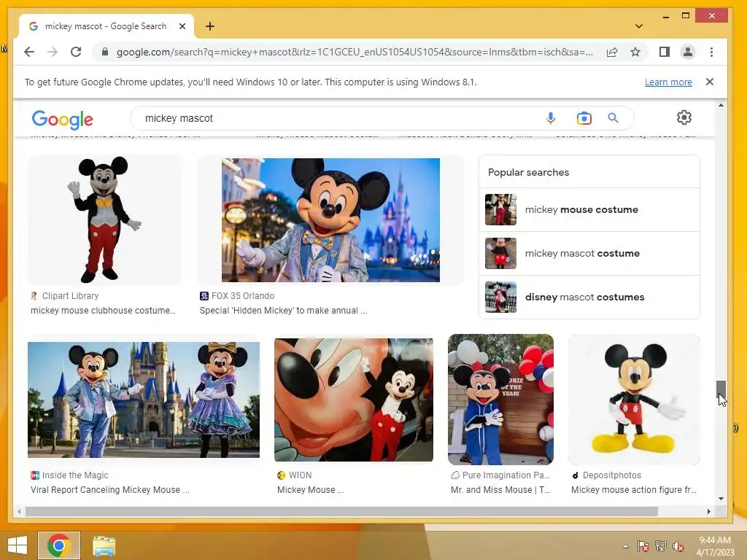Open File Explorer from the taskbar
Image resolution: width=747 pixels, height=560 pixels.
pyautogui.click(x=104, y=545)
